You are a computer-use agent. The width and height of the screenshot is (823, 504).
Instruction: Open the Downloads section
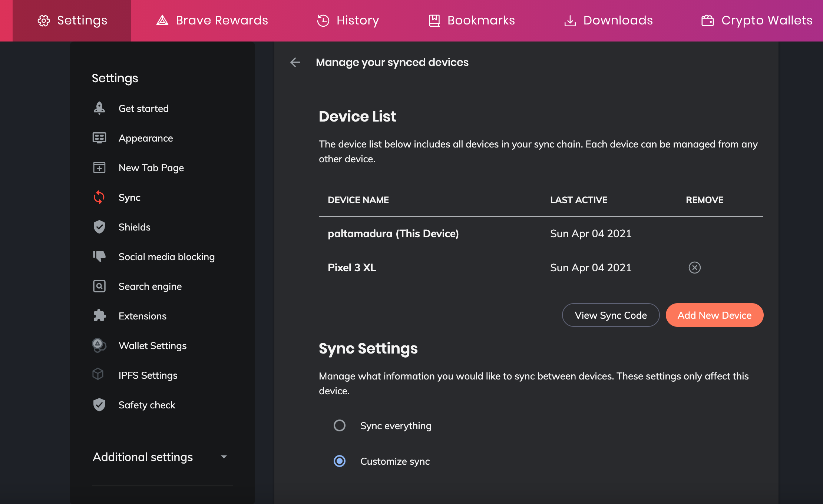[x=608, y=20]
